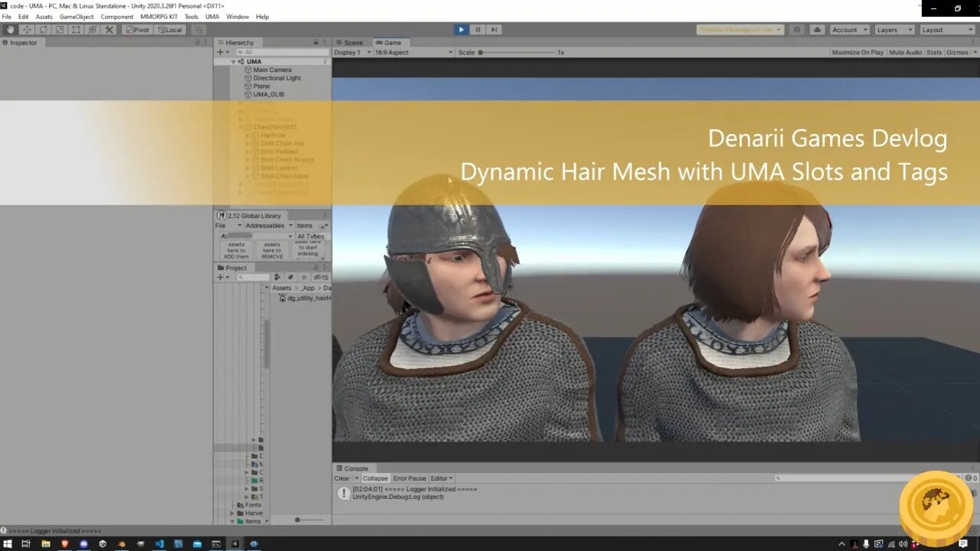Click the favorites star icon in Project
Screen dimensions: 980x551
pos(304,277)
